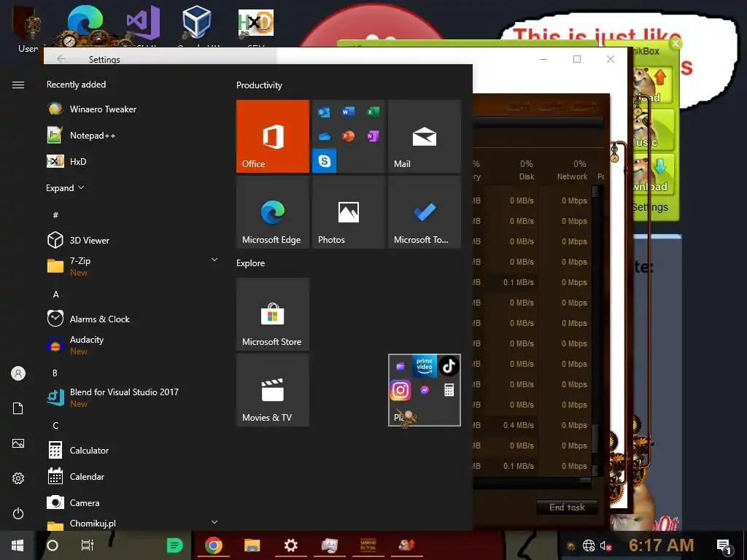Open the OneNote small tile

coord(373,136)
